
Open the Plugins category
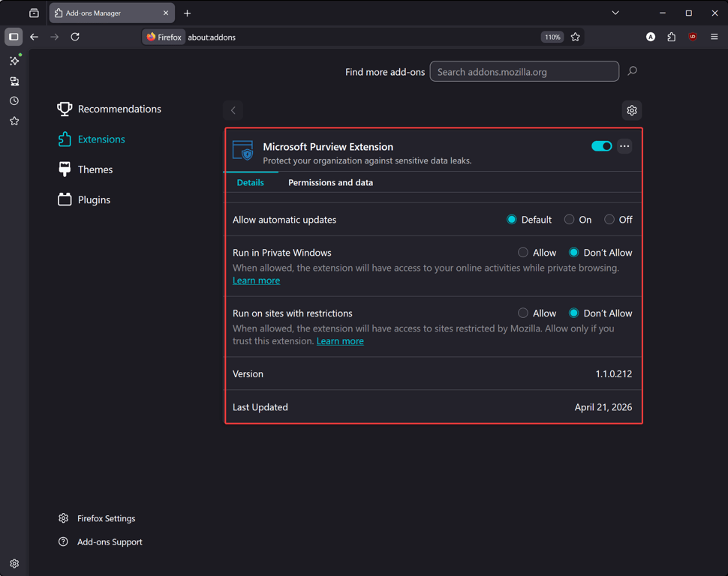tap(84, 199)
